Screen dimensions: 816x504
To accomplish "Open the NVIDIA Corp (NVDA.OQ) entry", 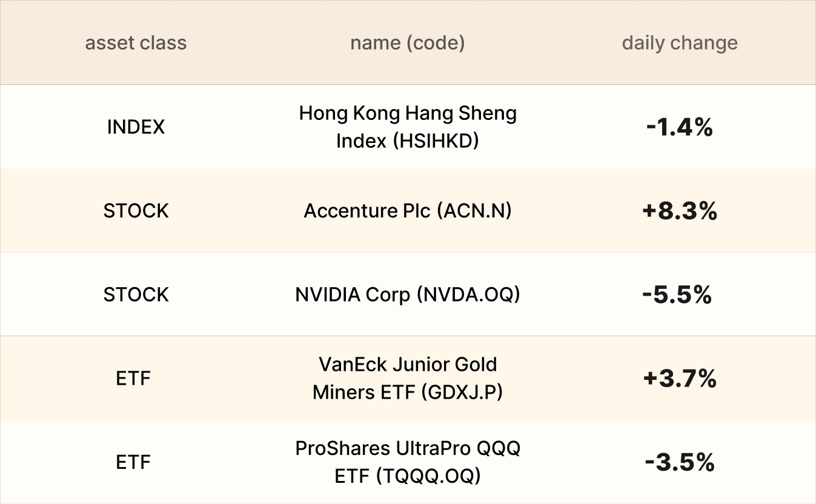I will click(x=407, y=294).
